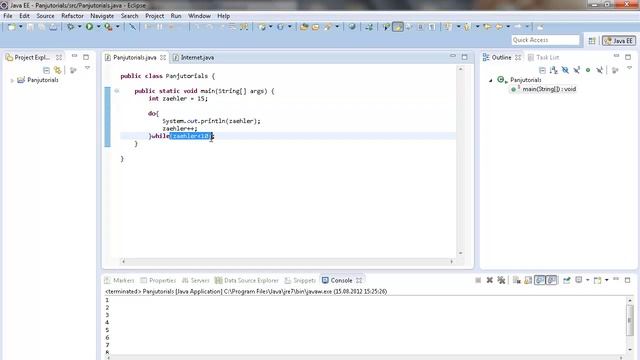
Task: Open the Project Explorer view menu triangle
Action: click(x=87, y=69)
